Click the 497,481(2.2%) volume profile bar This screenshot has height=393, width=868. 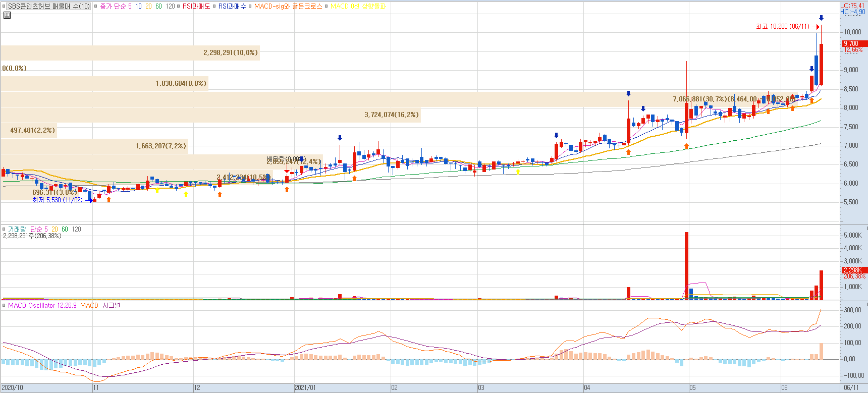click(29, 130)
